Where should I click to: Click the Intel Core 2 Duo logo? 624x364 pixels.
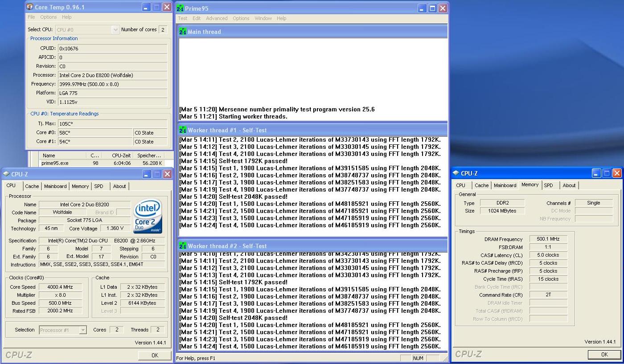point(148,217)
